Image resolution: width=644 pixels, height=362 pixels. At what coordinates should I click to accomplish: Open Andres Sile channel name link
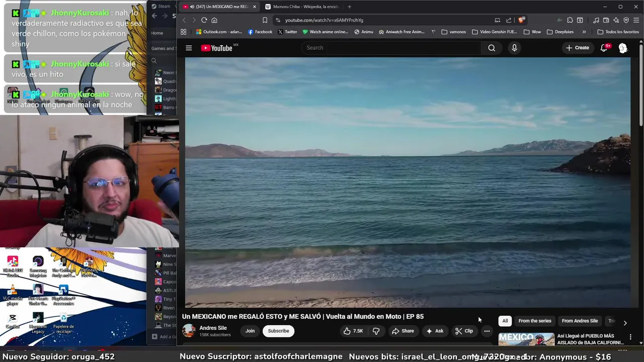(213, 328)
